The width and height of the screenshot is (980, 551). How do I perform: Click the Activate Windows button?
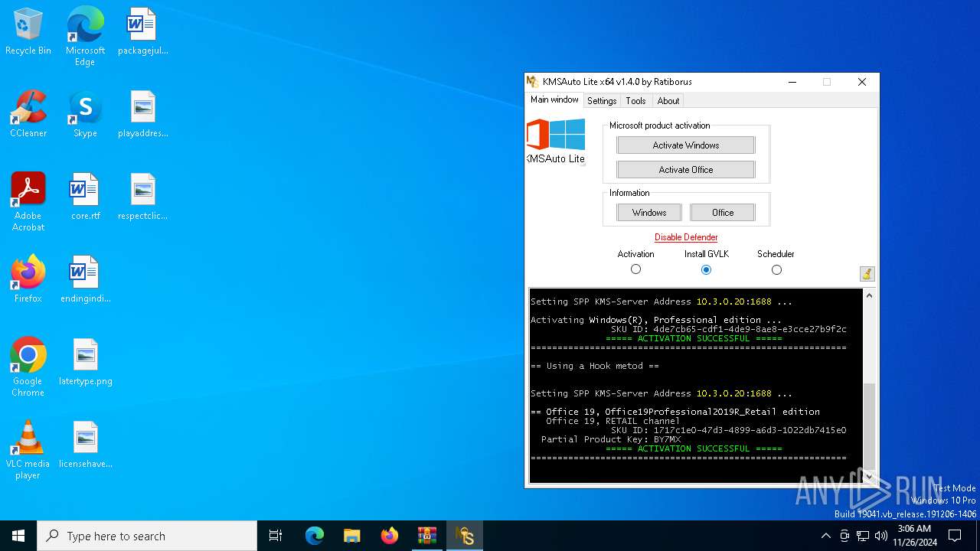click(686, 145)
